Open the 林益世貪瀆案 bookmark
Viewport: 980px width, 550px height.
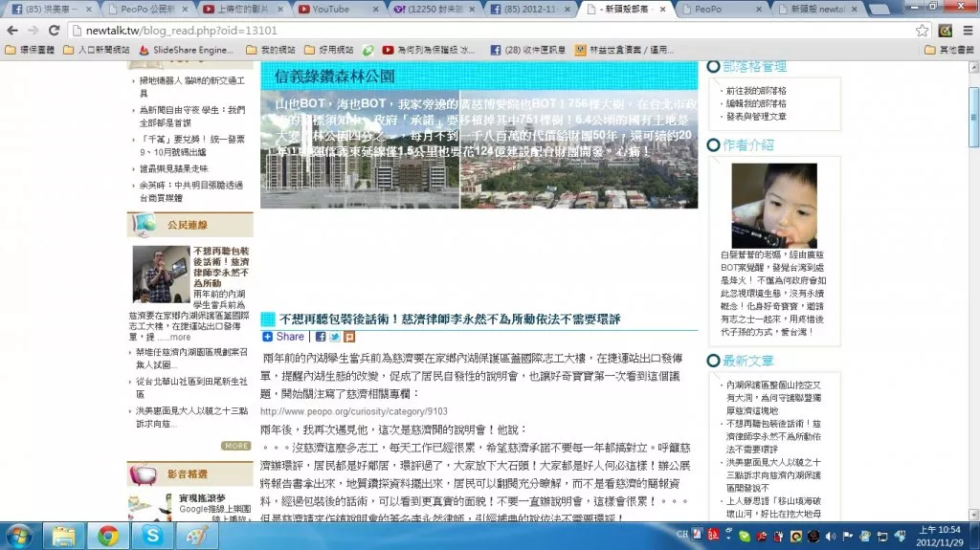point(624,50)
